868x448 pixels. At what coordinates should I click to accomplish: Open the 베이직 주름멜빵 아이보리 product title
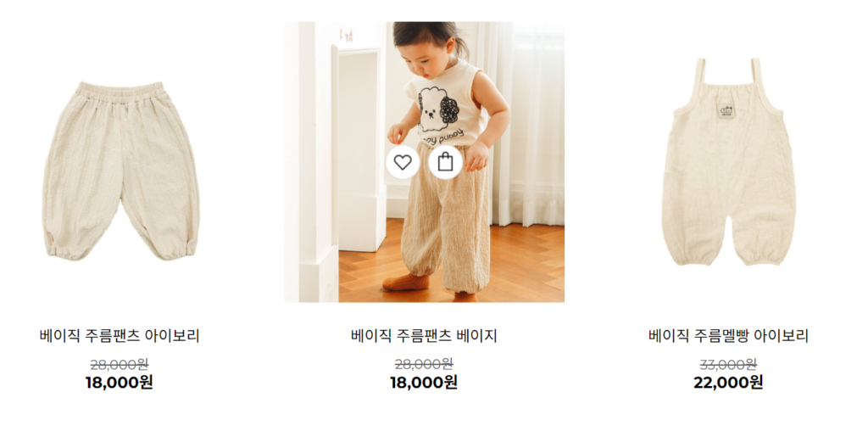coord(728,336)
